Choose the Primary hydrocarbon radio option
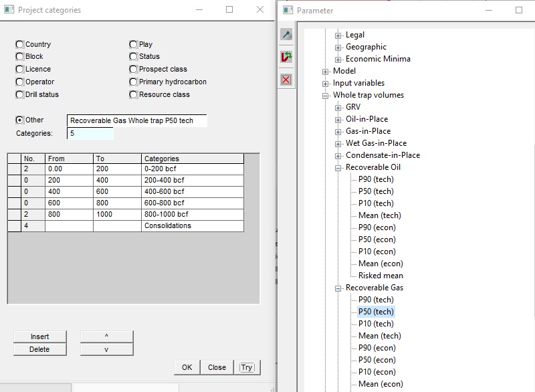This screenshot has width=535, height=392. click(x=134, y=82)
